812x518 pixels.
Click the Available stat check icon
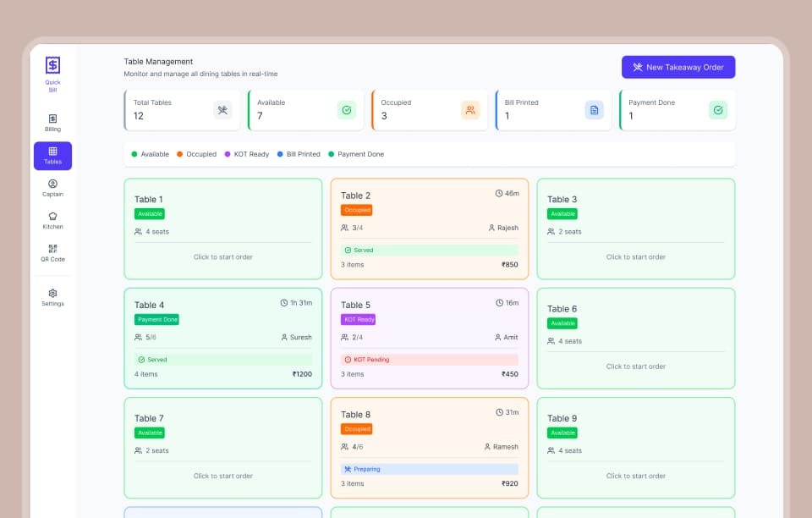pyautogui.click(x=347, y=110)
